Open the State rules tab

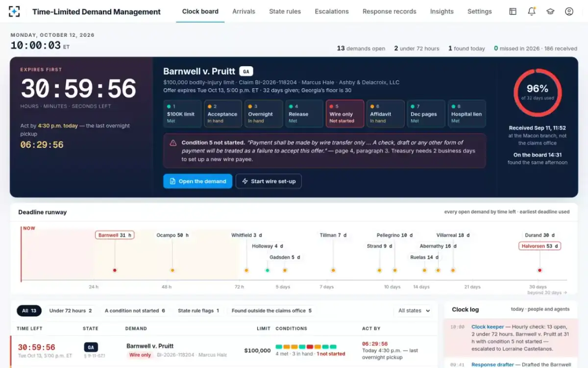click(x=285, y=11)
